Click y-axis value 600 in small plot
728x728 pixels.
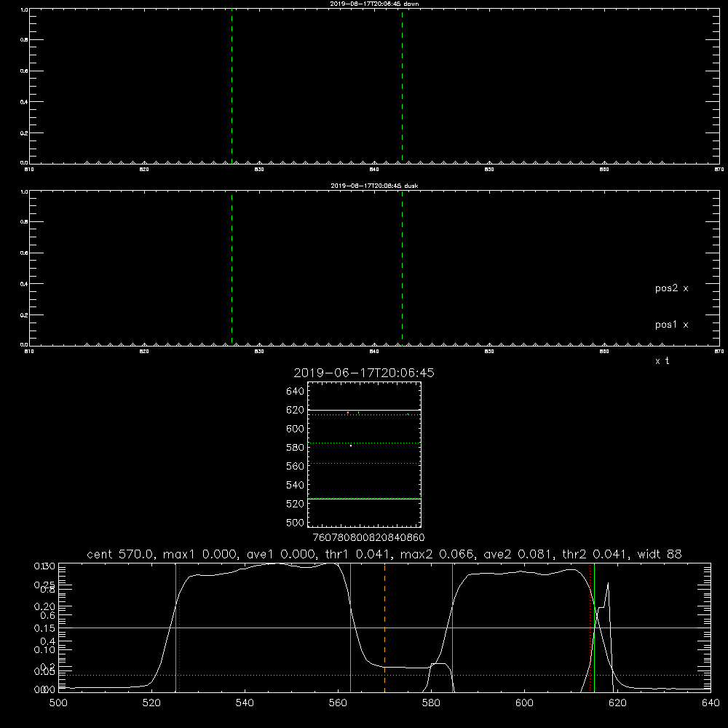click(x=295, y=429)
